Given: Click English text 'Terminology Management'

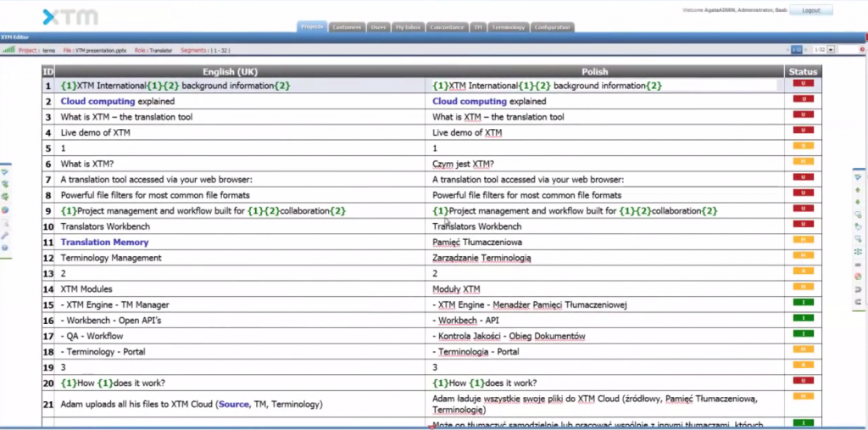Looking at the screenshot, I should click(111, 258).
